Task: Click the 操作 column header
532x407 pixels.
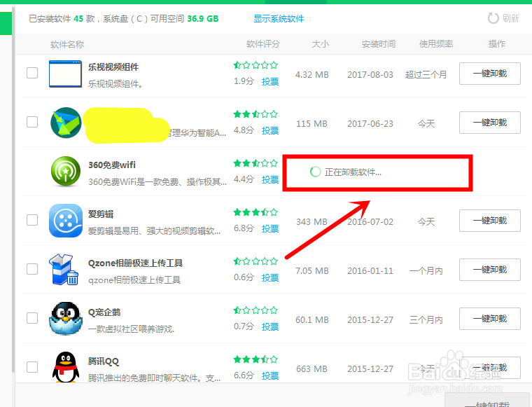Action: tap(497, 44)
